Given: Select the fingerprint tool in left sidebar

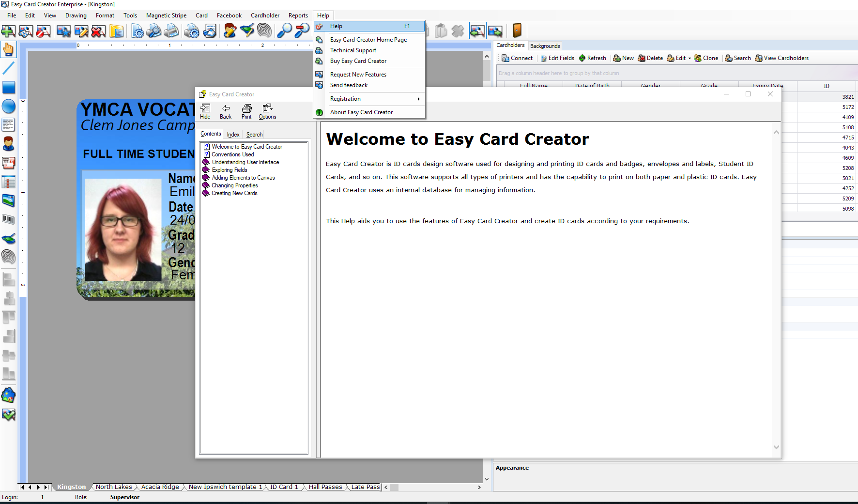Looking at the screenshot, I should [x=8, y=257].
